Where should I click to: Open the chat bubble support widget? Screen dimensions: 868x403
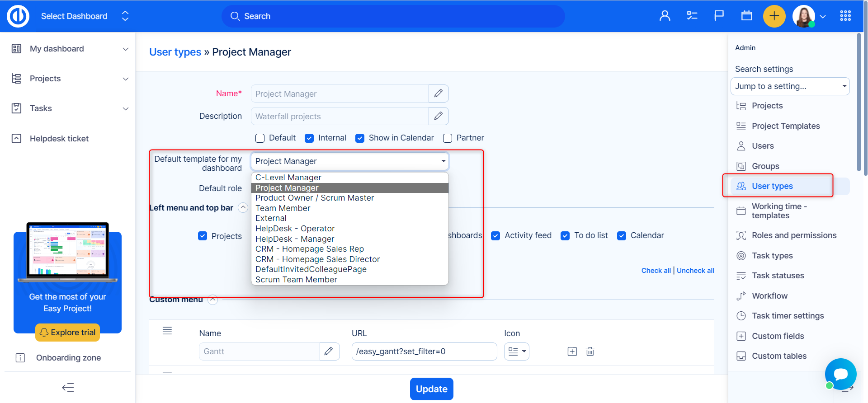[x=840, y=374]
